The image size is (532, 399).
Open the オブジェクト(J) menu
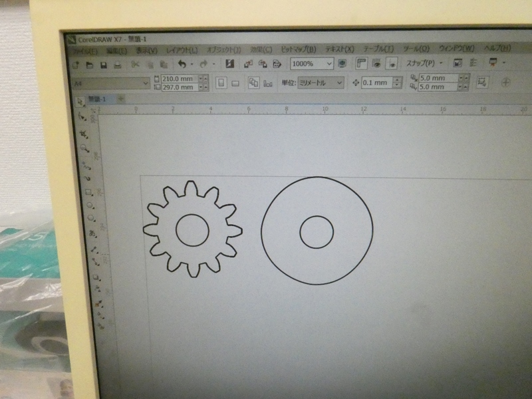coord(224,50)
